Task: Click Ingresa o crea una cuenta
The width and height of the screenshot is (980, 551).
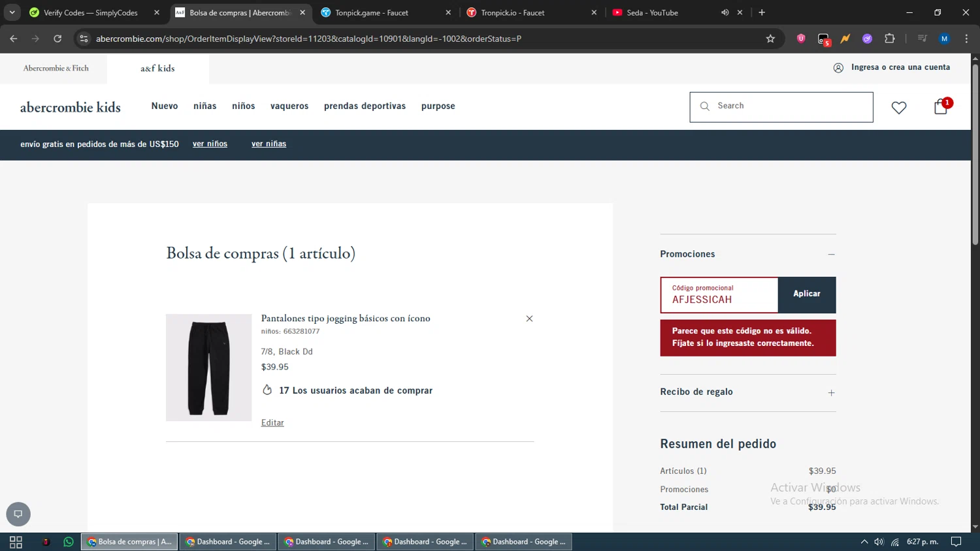Action: tap(900, 67)
